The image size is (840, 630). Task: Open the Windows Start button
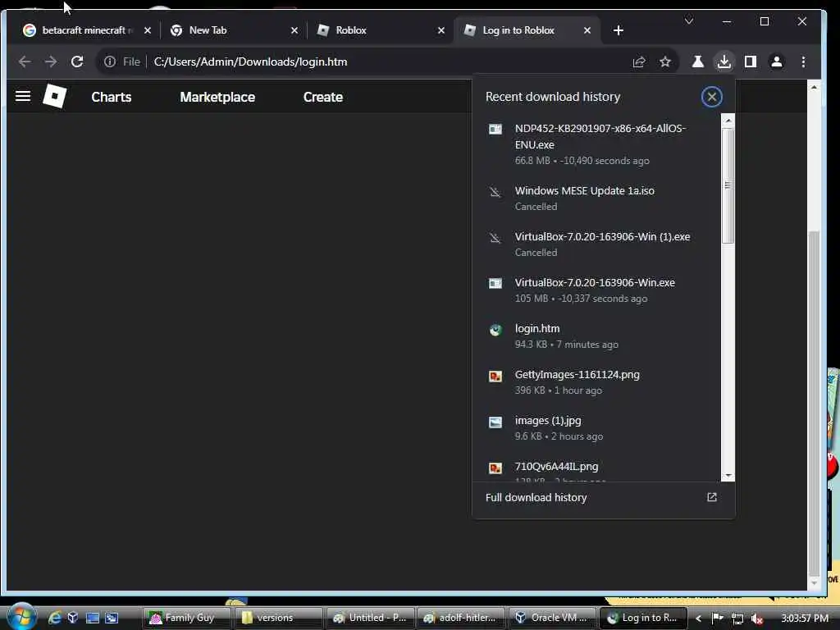click(21, 616)
